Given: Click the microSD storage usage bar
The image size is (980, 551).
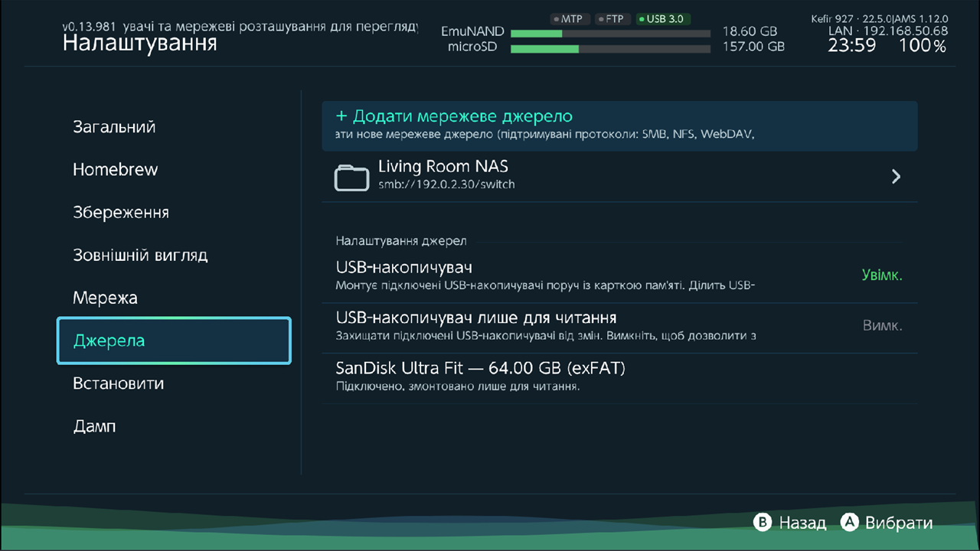Looking at the screenshot, I should point(609,49).
